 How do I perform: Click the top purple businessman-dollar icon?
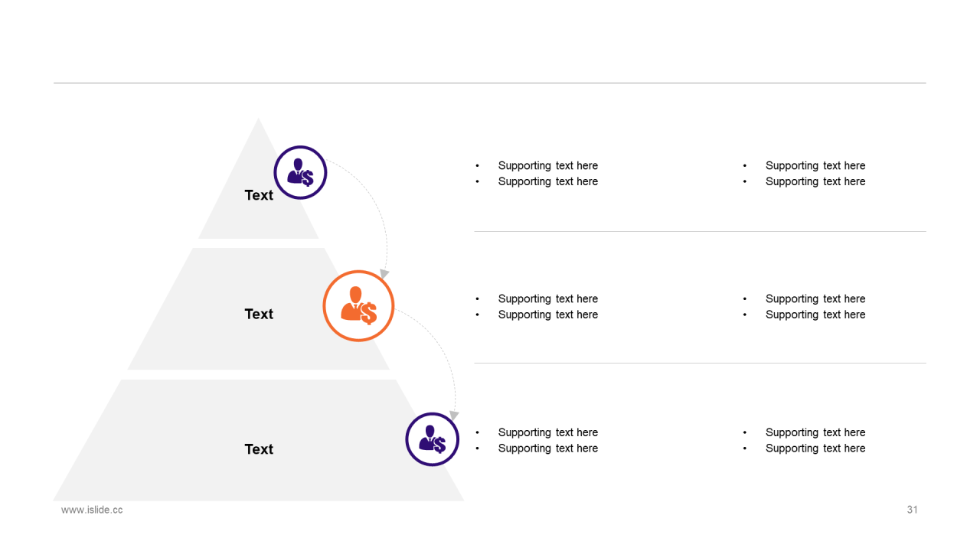click(301, 173)
